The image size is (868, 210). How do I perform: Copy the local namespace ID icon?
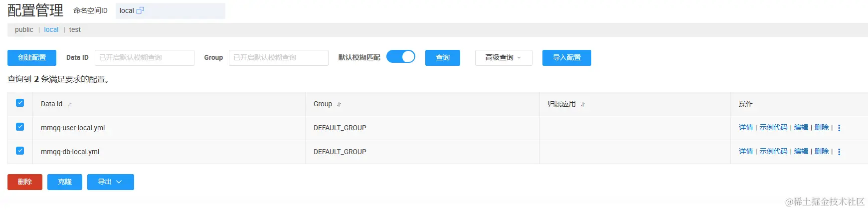(x=140, y=10)
